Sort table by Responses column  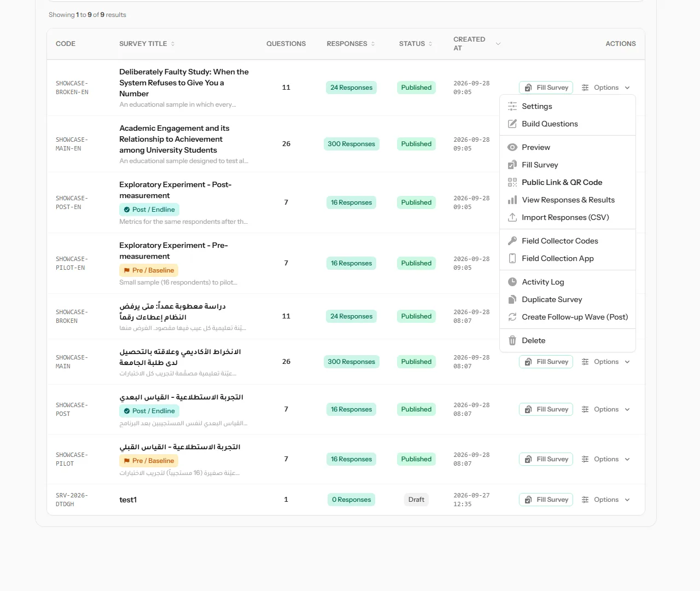tap(351, 44)
